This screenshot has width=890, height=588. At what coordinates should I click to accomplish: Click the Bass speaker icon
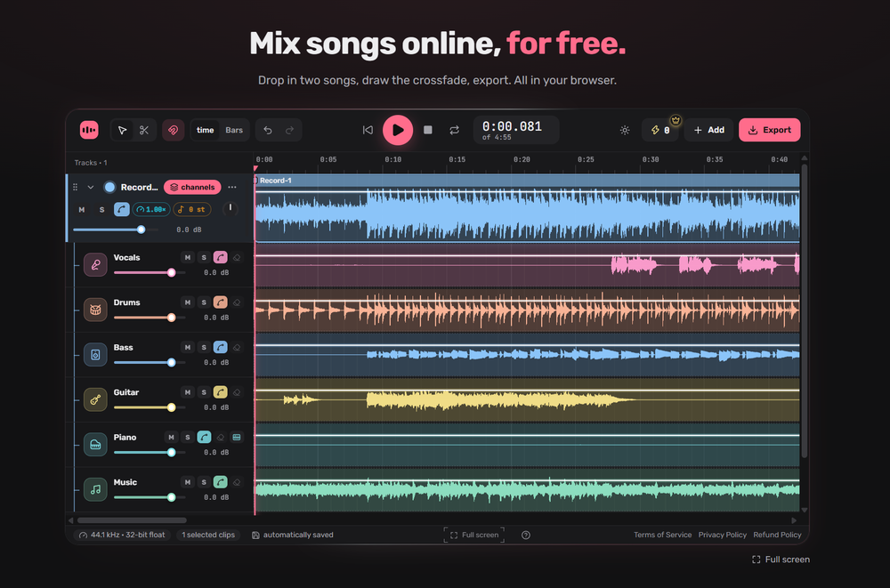click(95, 355)
